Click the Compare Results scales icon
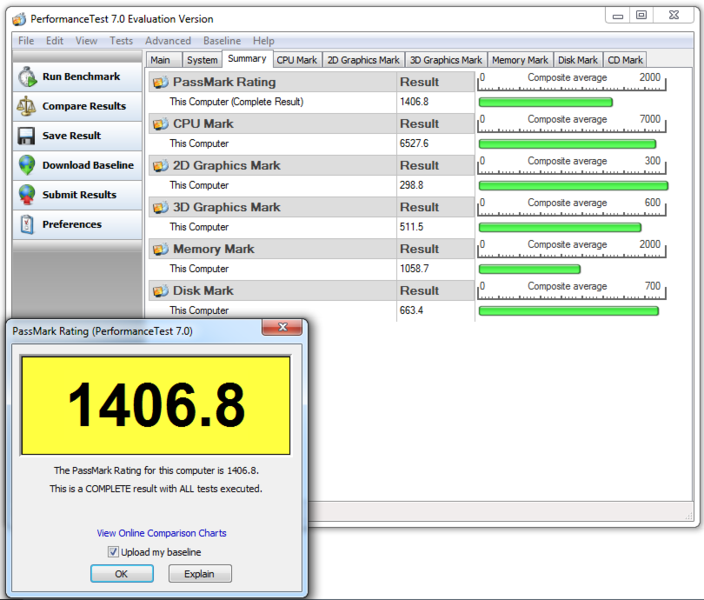Screen dimensions: 704x600 point(26,106)
